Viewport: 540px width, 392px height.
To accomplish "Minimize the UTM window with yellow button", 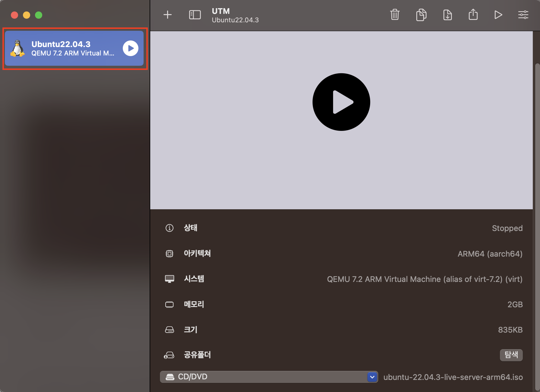I will [x=27, y=15].
